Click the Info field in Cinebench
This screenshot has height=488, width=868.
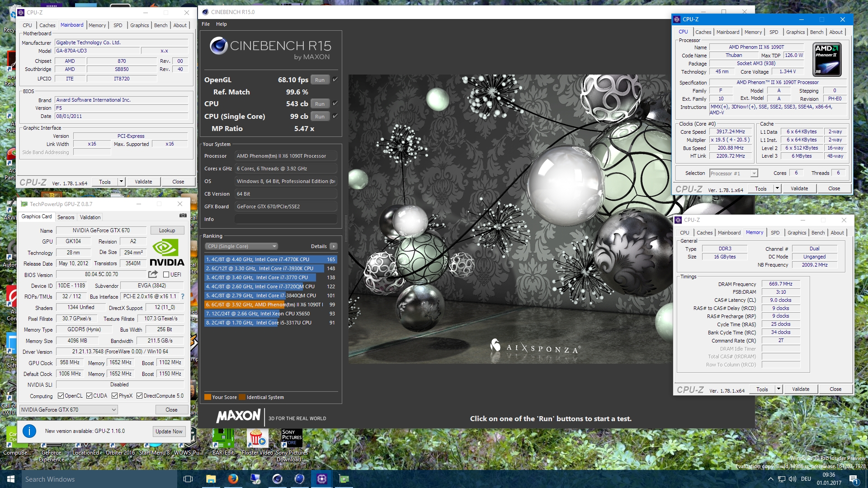[x=286, y=219]
